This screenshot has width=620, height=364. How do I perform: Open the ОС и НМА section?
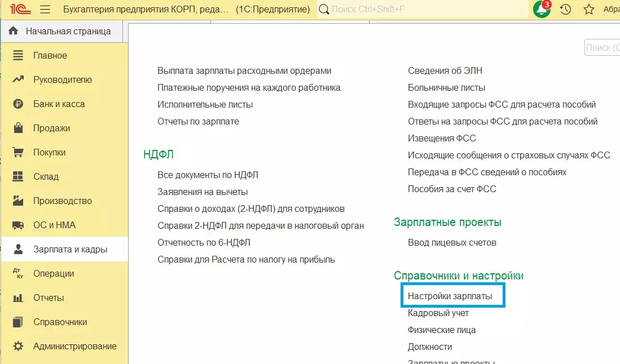(x=64, y=225)
